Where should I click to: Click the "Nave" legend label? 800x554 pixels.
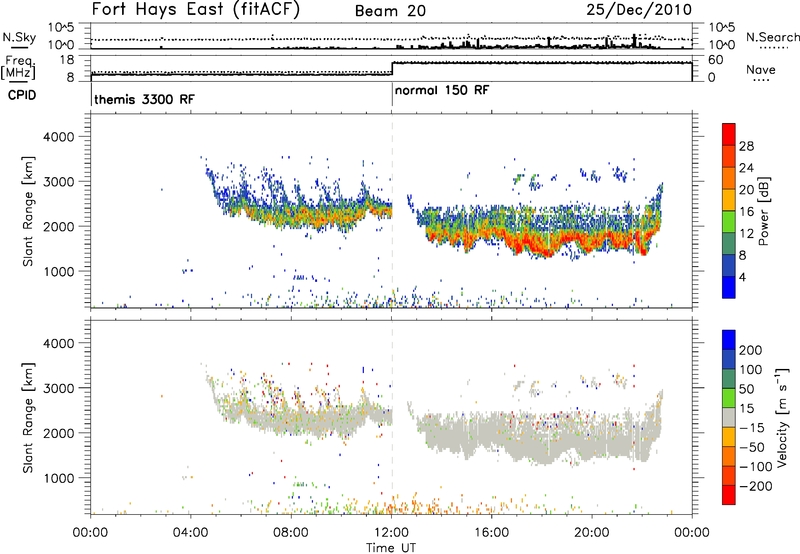pyautogui.click(x=761, y=69)
